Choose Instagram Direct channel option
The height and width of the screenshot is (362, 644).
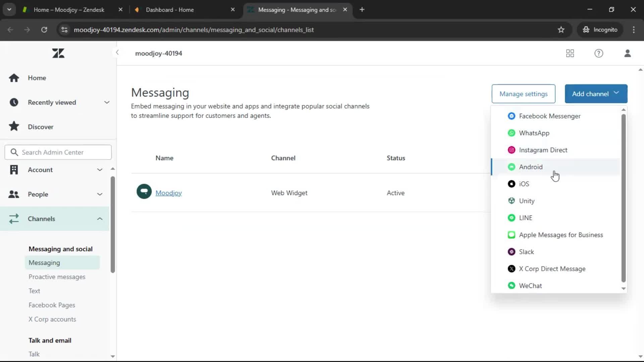555,150
